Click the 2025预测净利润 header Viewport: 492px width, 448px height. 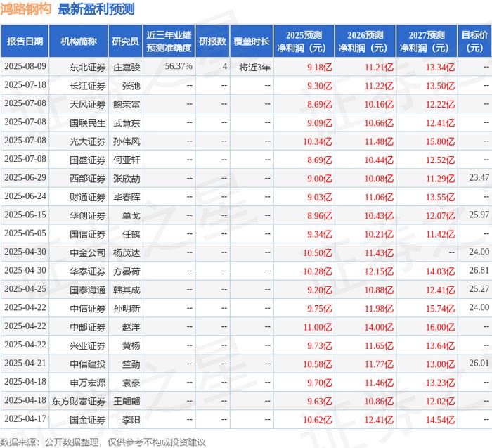point(304,41)
